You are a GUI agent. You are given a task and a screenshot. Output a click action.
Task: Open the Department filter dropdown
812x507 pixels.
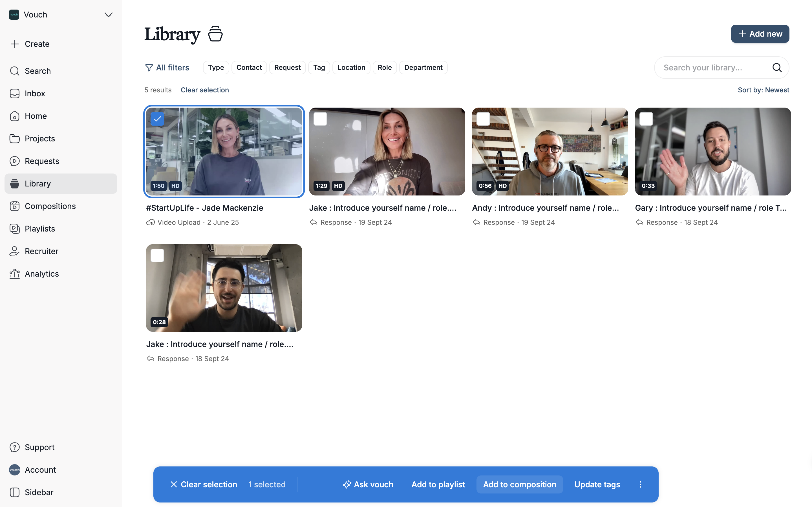423,67
